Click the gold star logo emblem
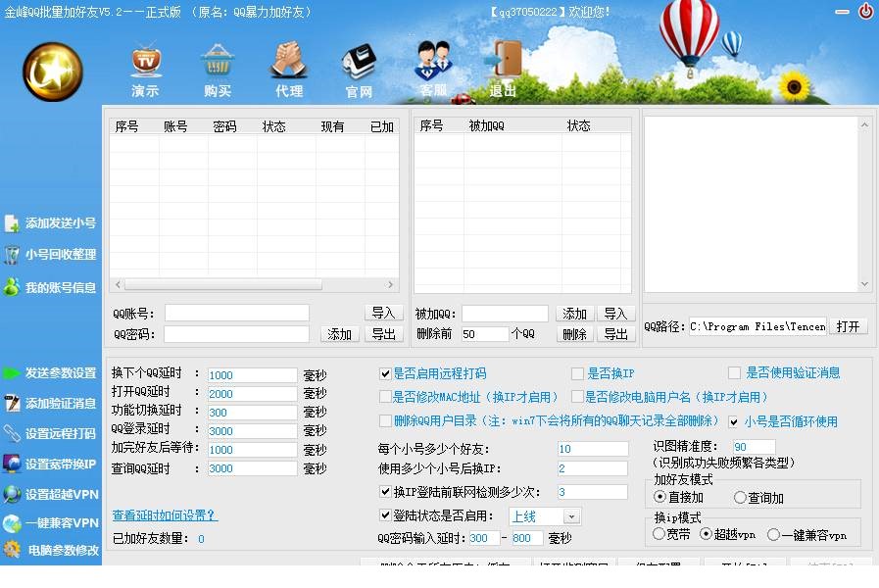The image size is (879, 588). tap(53, 72)
